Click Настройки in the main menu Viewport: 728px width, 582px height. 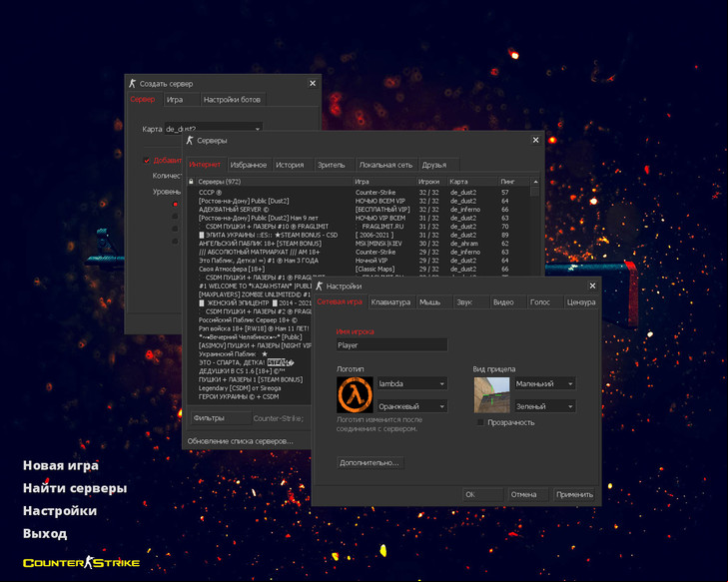60,511
